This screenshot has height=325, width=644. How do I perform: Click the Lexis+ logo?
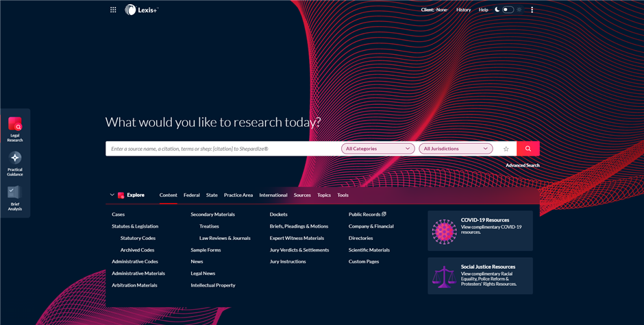(x=141, y=10)
